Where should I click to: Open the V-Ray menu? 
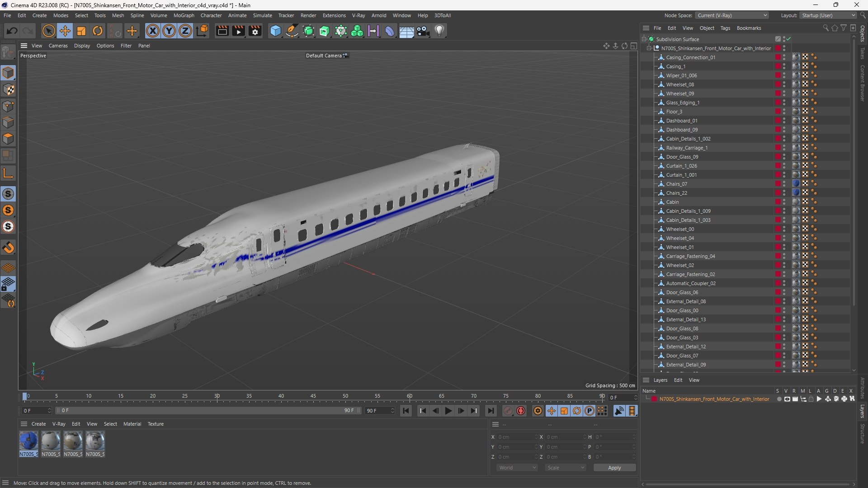tap(359, 15)
